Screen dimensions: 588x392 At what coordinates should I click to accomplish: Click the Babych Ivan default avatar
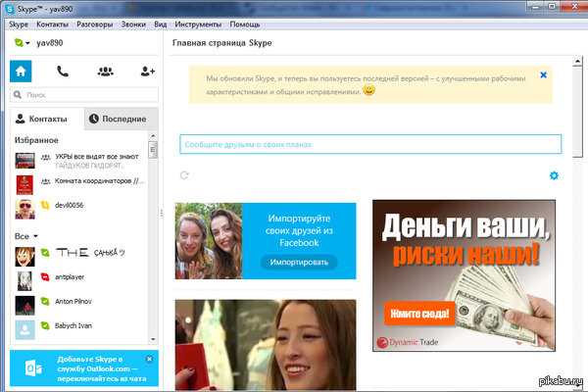click(x=24, y=329)
